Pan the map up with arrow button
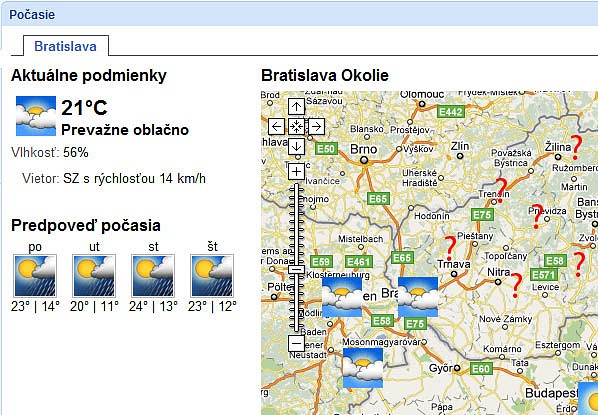Screen dimensions: 598x415 [x=296, y=106]
